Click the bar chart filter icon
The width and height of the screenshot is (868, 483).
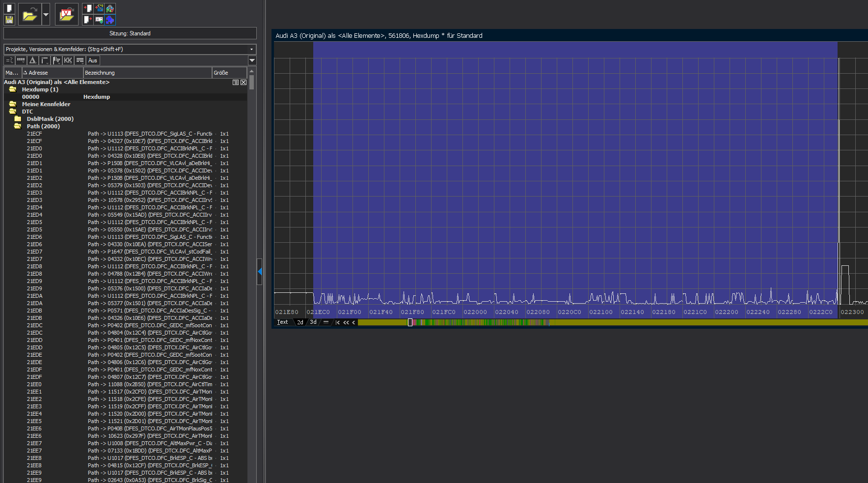56,60
